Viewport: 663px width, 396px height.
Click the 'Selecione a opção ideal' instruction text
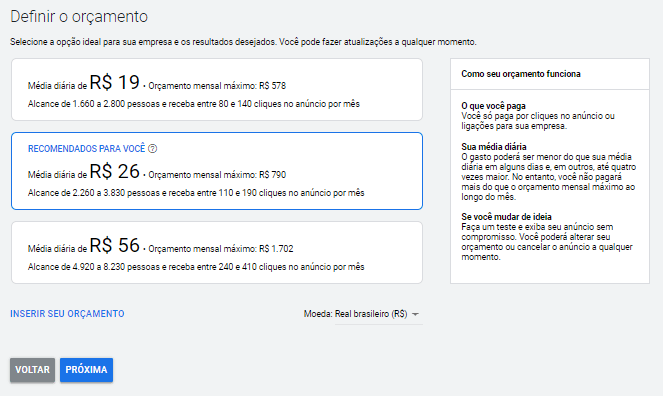(243, 42)
